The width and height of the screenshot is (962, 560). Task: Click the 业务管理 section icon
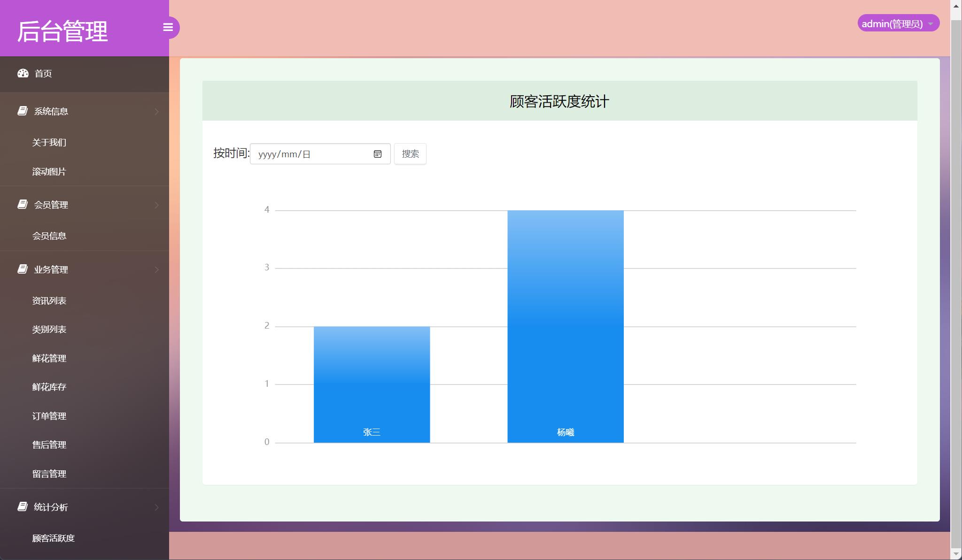(x=23, y=269)
